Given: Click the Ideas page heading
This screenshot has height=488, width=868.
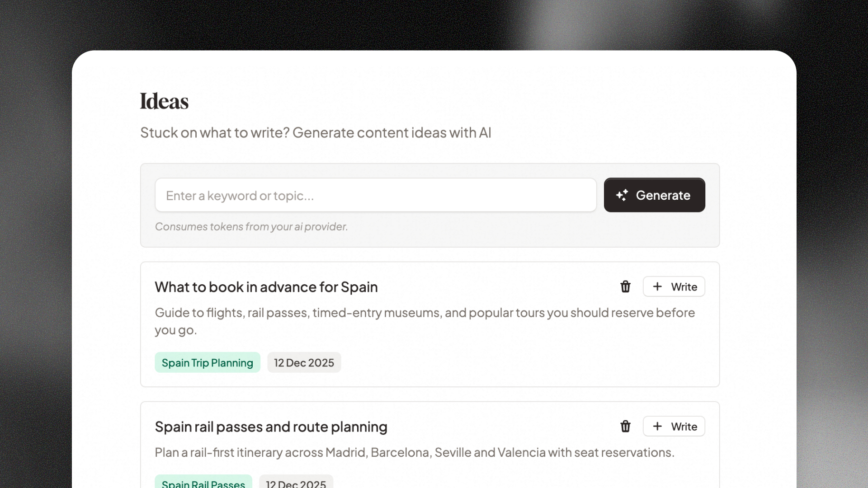Looking at the screenshot, I should click(164, 101).
